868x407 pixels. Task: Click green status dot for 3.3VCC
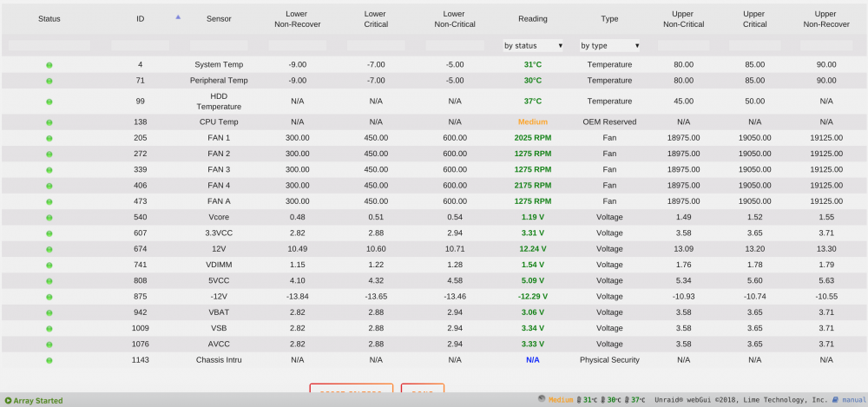tap(49, 233)
